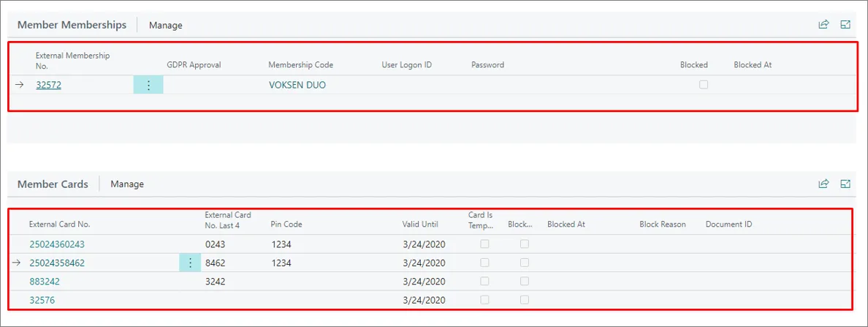Click GDPR Approval column header

(x=194, y=65)
